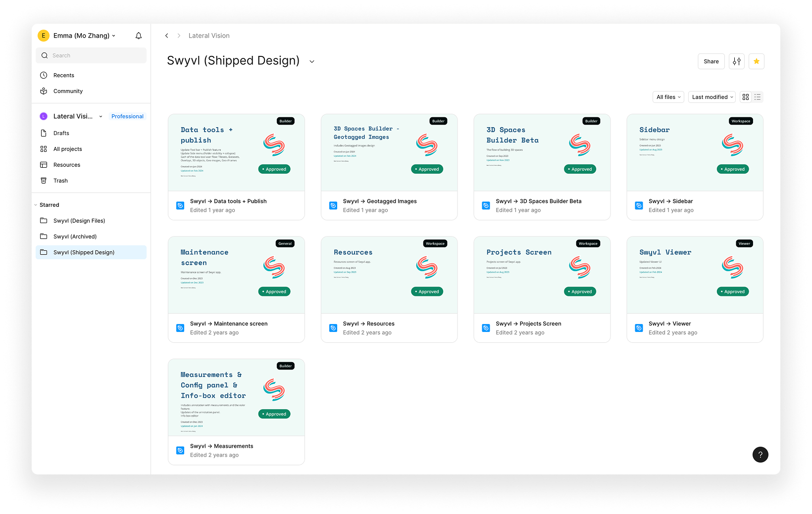Image resolution: width=812 pixels, height=514 pixels.
Task: Click the Emma user avatar
Action: pyautogui.click(x=44, y=36)
